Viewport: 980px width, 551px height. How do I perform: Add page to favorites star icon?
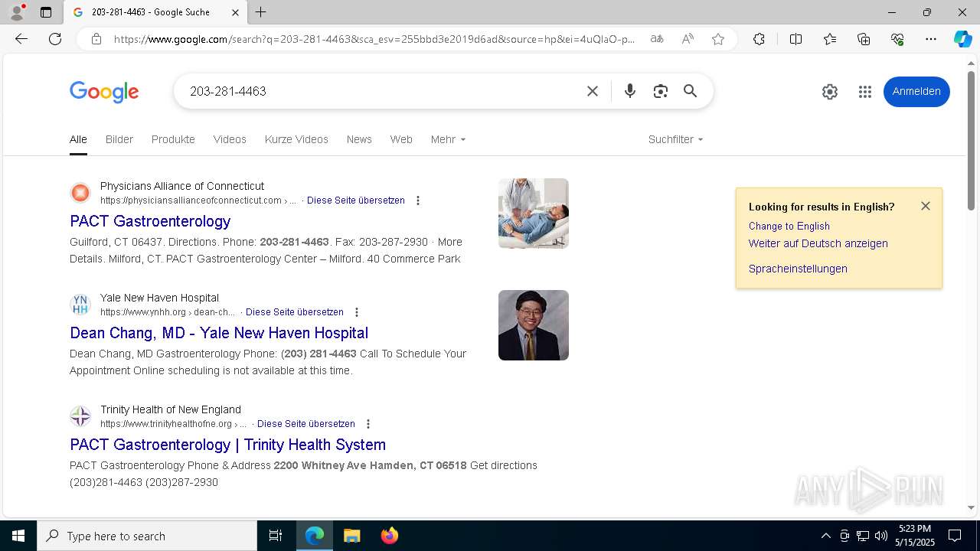[x=718, y=39]
